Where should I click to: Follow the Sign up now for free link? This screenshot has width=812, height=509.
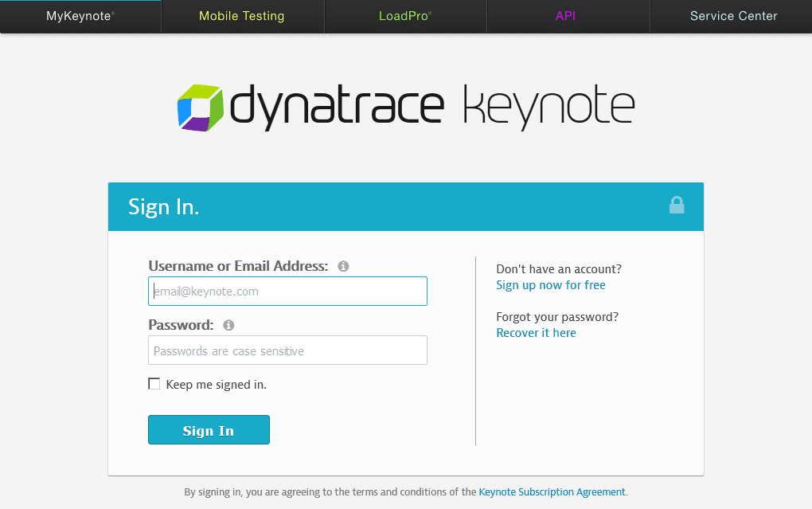(x=550, y=285)
